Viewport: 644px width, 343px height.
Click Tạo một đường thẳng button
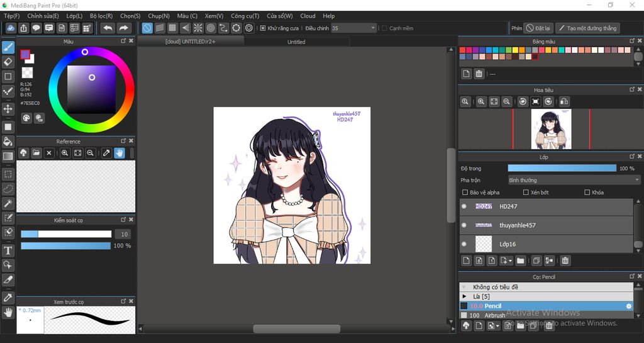pos(588,28)
